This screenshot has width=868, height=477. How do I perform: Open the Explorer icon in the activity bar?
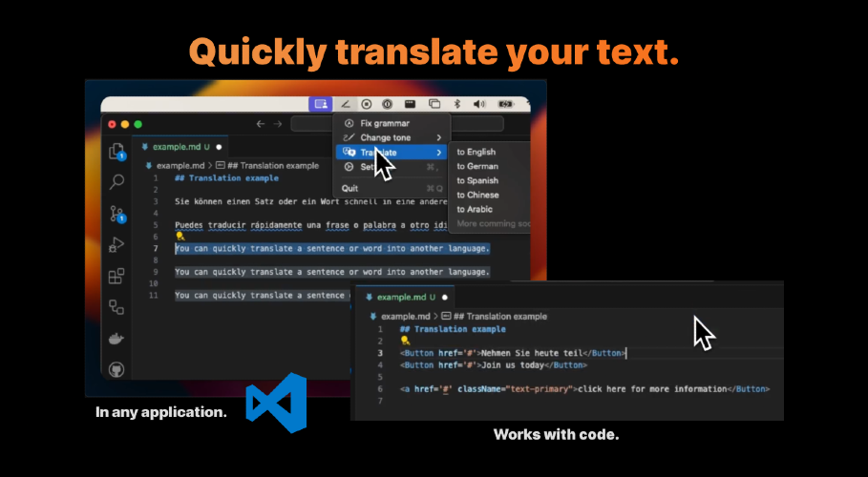click(116, 151)
